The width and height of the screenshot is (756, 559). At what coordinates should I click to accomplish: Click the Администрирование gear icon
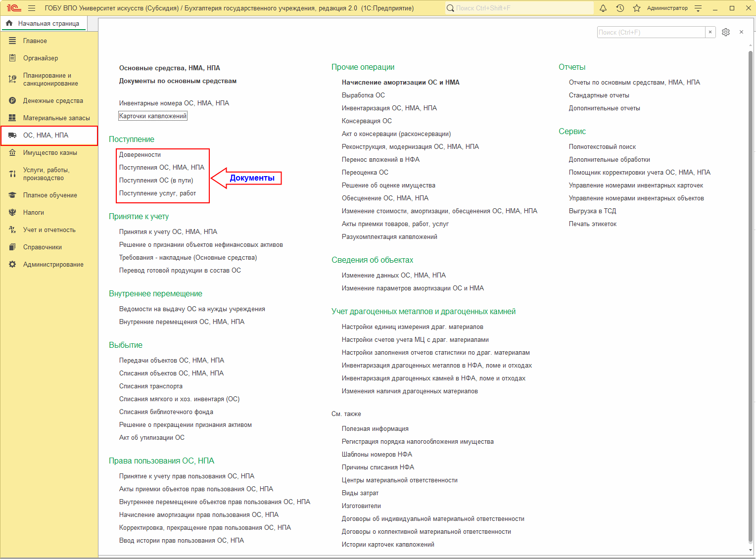click(12, 264)
